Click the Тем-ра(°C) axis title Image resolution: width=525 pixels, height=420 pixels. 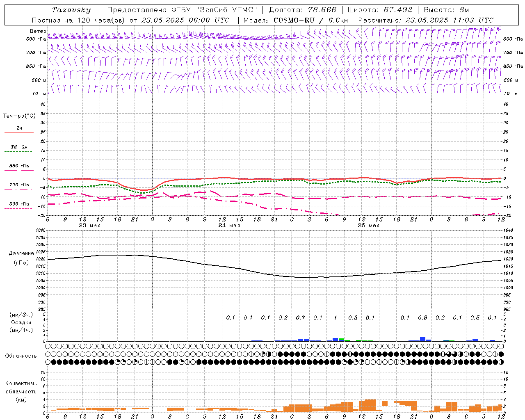[x=19, y=116]
